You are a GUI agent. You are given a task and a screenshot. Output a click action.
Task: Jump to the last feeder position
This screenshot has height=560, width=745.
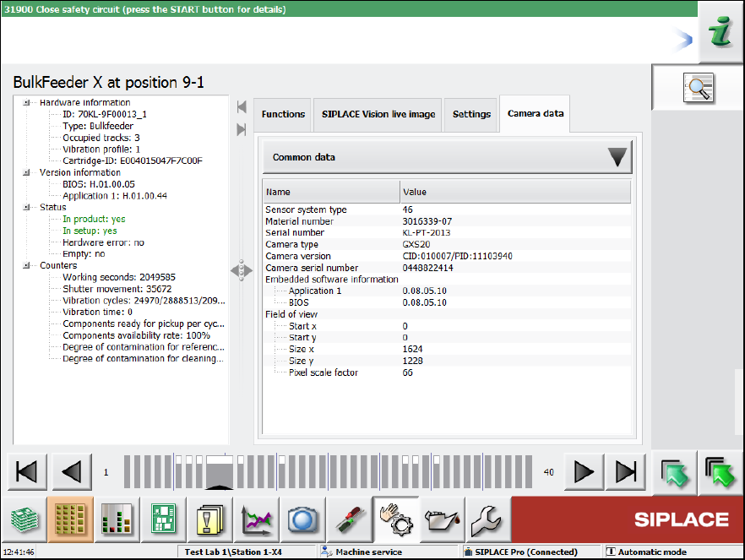(x=626, y=472)
